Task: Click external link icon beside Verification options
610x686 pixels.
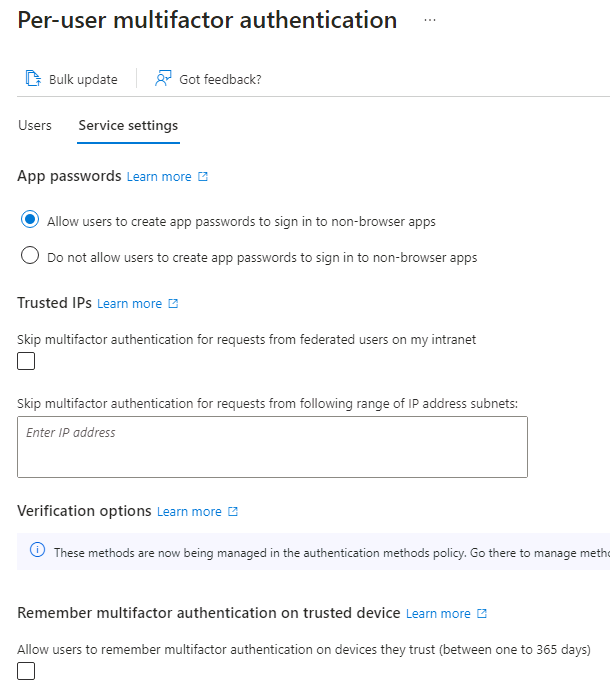Action: click(233, 511)
